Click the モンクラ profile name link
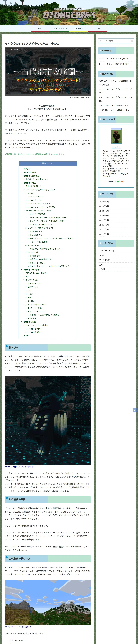138x644 pixels. pos(116,147)
